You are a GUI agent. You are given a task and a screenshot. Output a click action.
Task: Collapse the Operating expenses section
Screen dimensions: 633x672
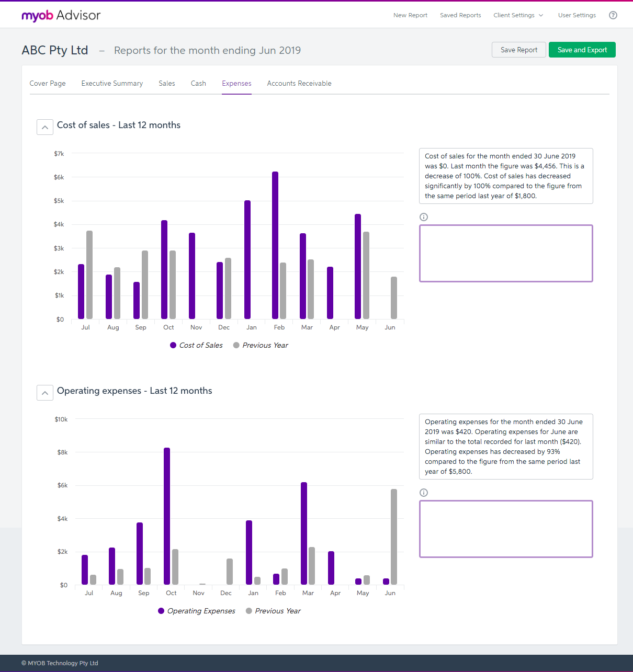pyautogui.click(x=45, y=393)
